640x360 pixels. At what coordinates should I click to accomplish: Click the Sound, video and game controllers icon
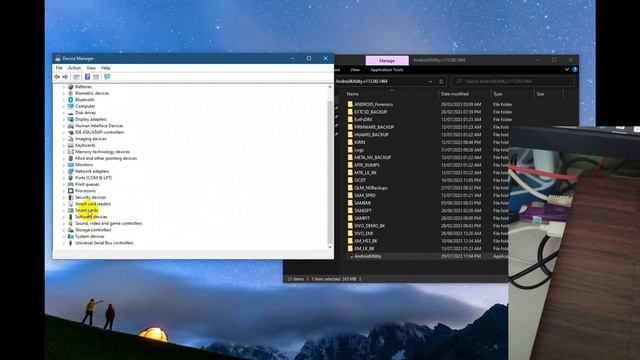(71, 224)
